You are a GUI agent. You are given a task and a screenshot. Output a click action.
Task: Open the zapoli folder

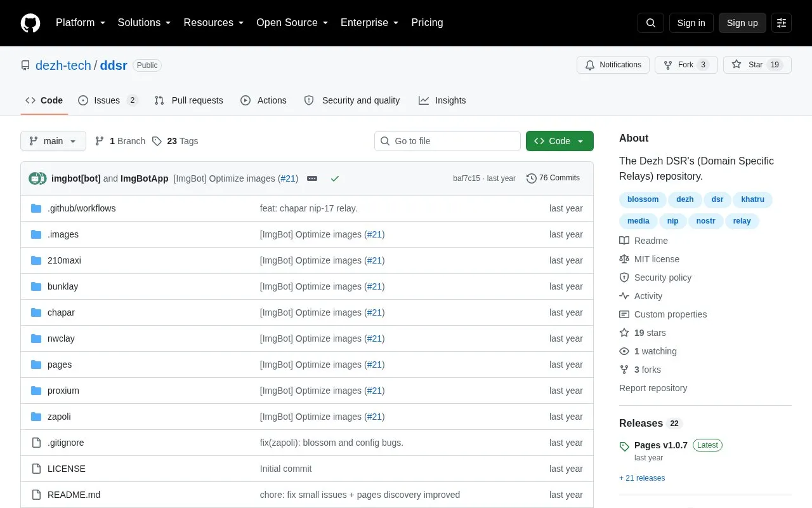pyautogui.click(x=59, y=417)
